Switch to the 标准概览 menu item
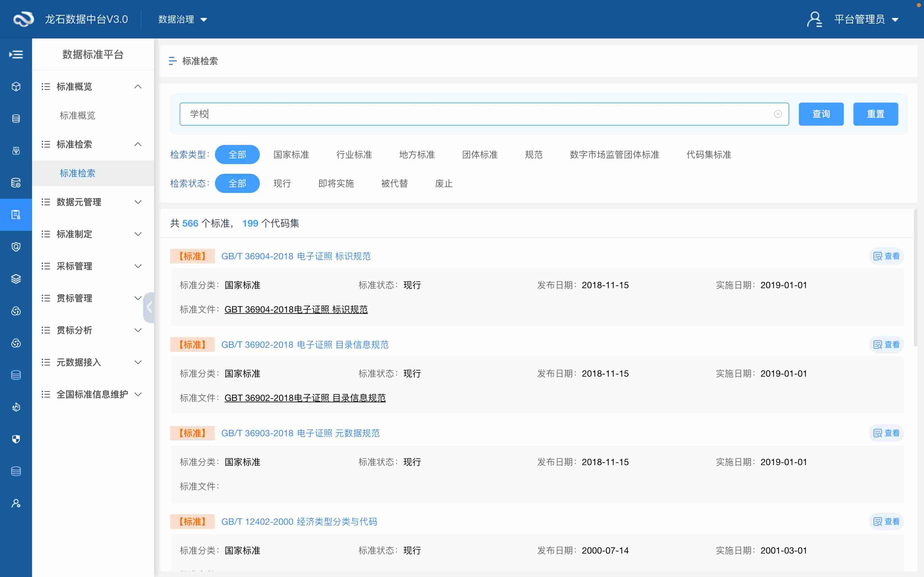Screen dimensions: 924x577 (78, 116)
